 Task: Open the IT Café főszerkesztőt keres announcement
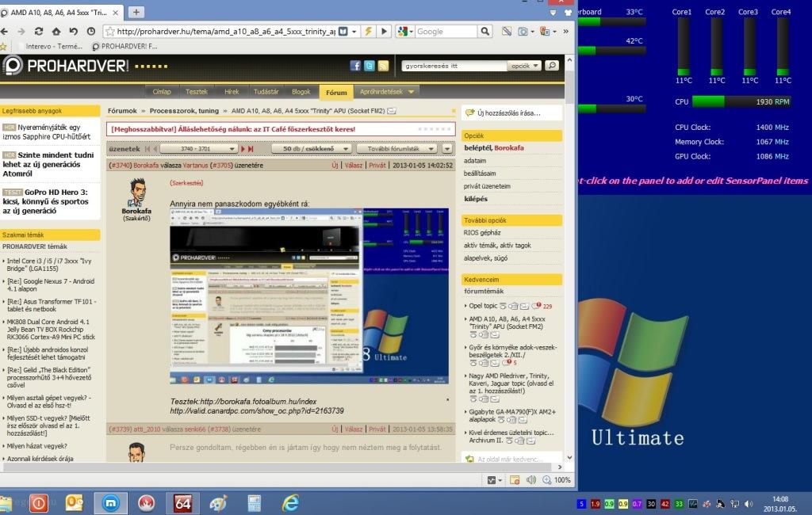(233, 129)
